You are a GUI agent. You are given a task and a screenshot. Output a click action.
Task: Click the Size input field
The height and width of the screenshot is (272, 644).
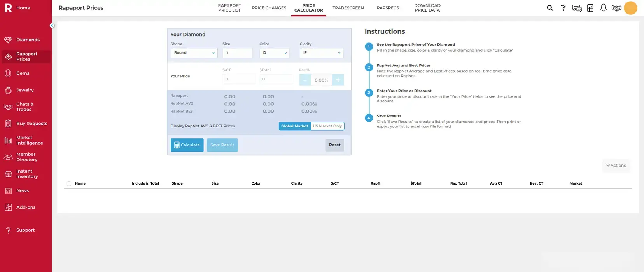coord(238,53)
